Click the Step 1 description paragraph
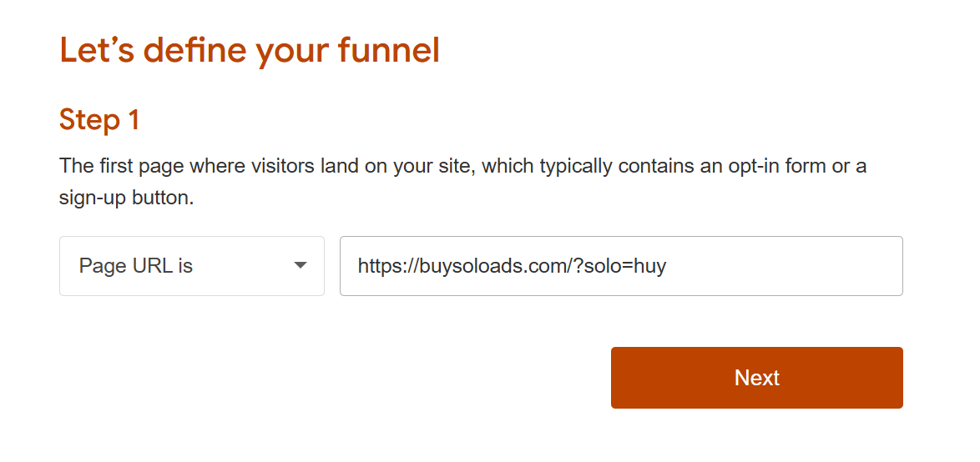Viewport: 980px width, 462px height. point(463,183)
